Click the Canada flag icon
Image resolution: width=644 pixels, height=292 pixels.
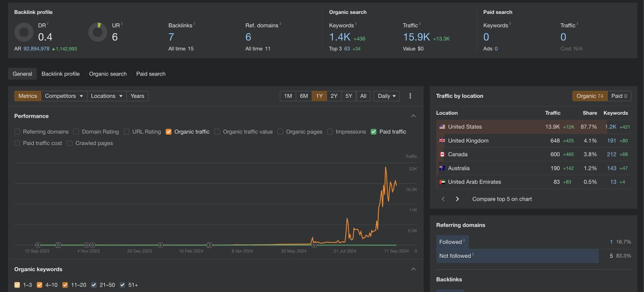point(442,155)
